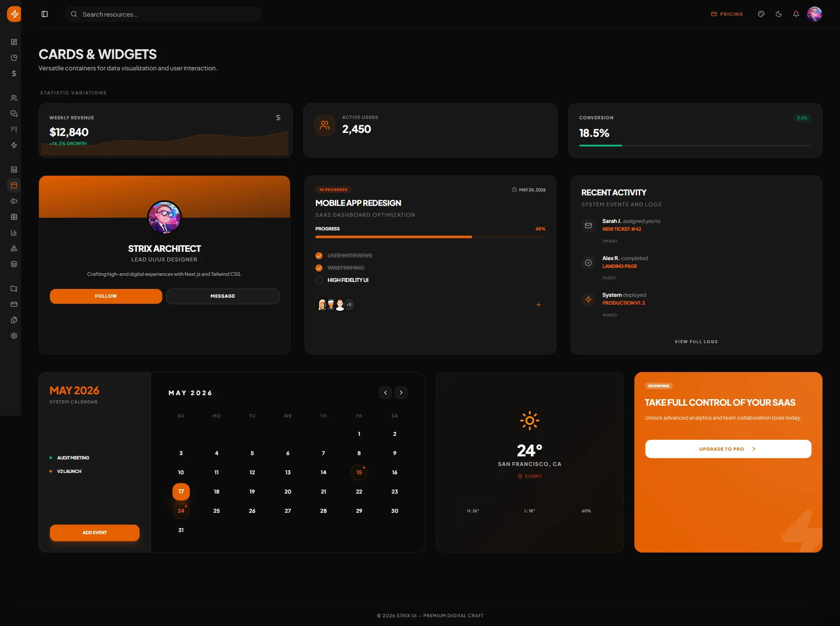840x626 pixels.
Task: Open the bar chart sidebar icon
Action: tap(14, 233)
